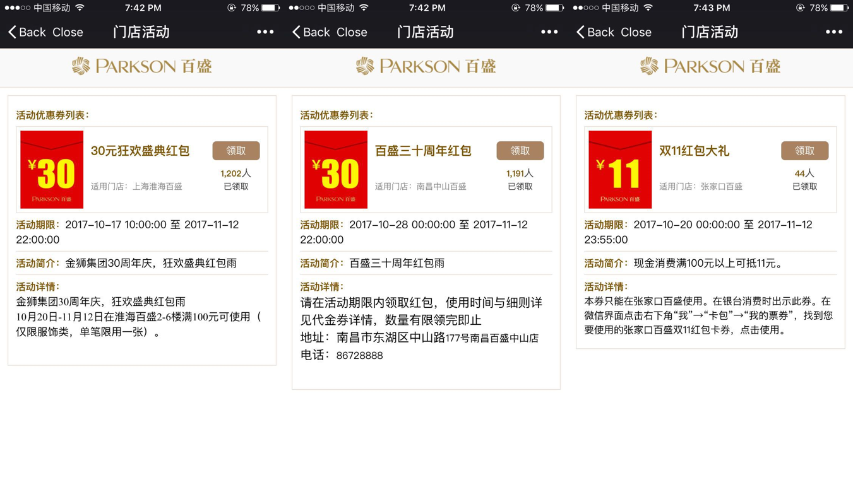Tap the ¥30 red envelope for 南昌中山百盛
Screen dimensions: 853x504
click(x=336, y=170)
